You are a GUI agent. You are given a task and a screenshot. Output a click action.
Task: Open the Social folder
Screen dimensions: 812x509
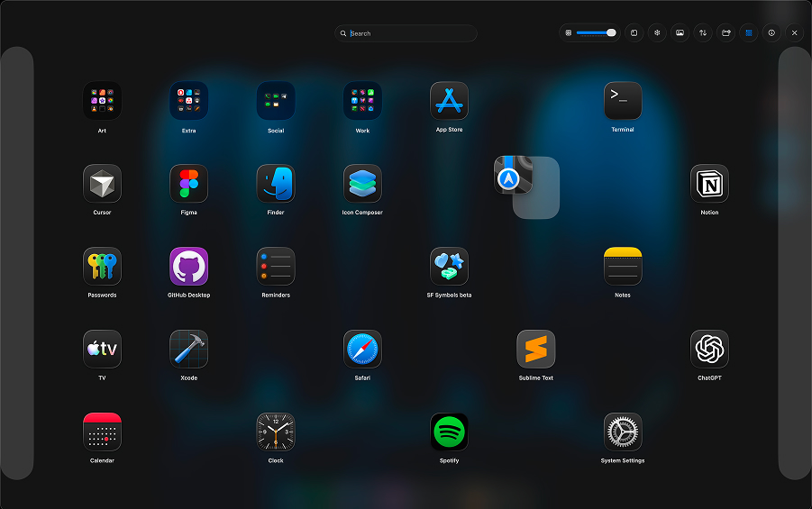[x=276, y=101]
